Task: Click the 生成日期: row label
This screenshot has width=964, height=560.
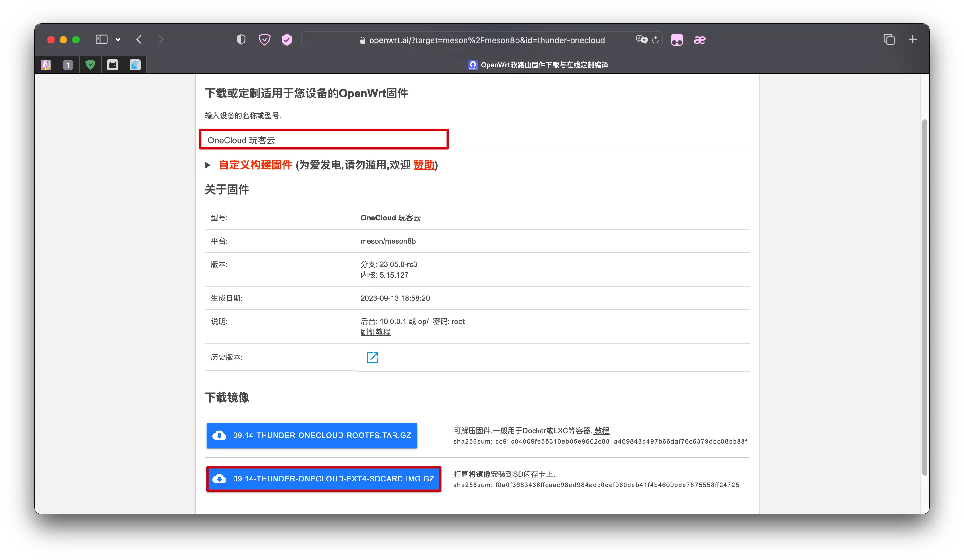Action: pyautogui.click(x=226, y=298)
